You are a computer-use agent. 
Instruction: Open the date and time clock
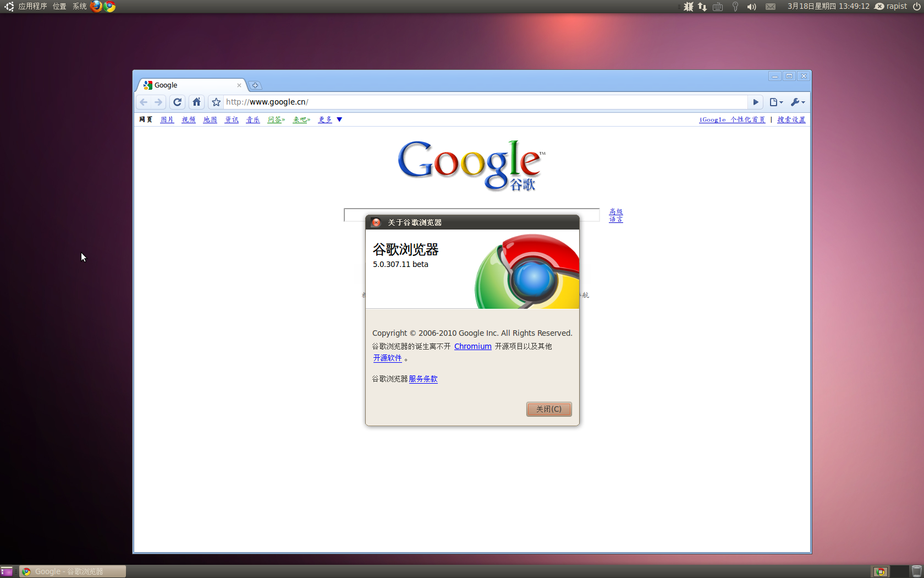[x=828, y=7]
